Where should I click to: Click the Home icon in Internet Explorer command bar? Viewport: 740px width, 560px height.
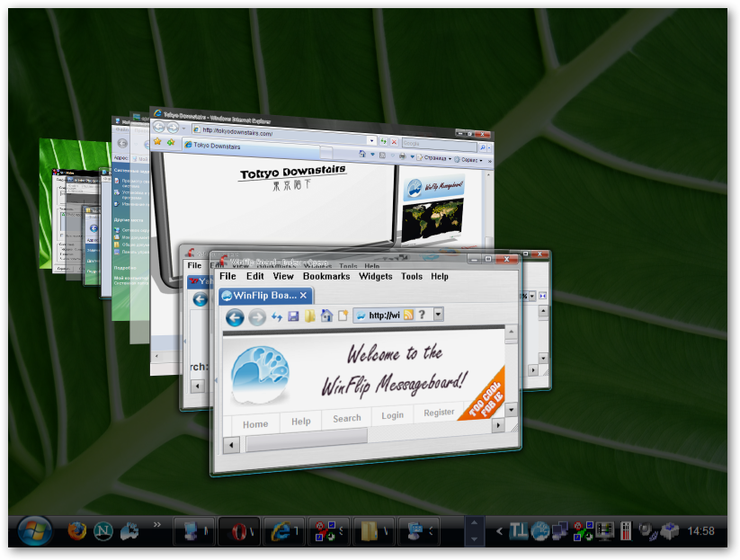(x=362, y=154)
